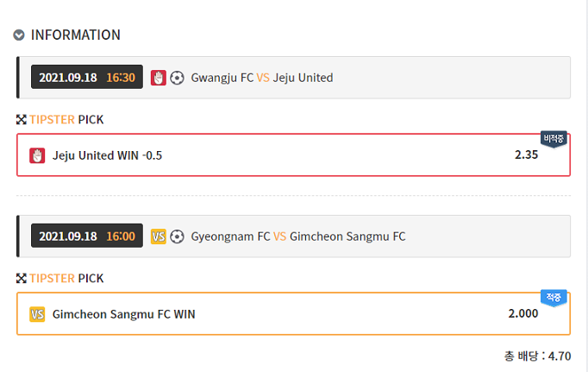Open the Jeju United team link in header

point(303,78)
